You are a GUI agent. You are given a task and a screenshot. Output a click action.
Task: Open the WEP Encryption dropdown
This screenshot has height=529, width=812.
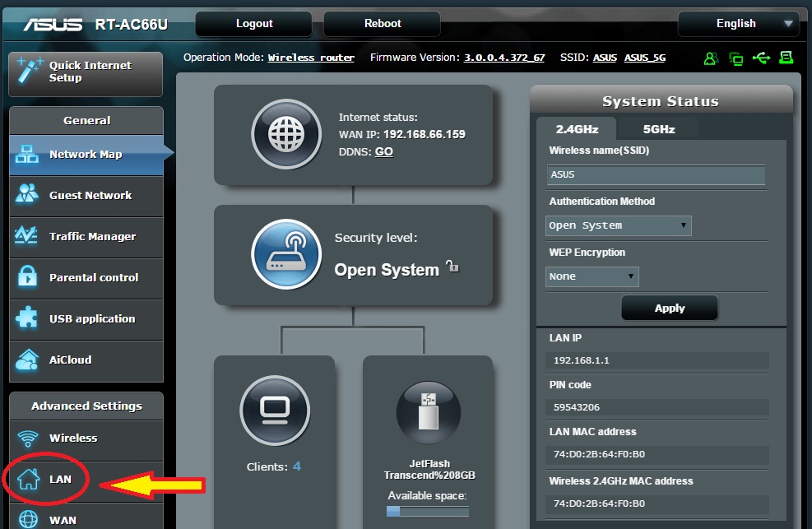point(592,276)
